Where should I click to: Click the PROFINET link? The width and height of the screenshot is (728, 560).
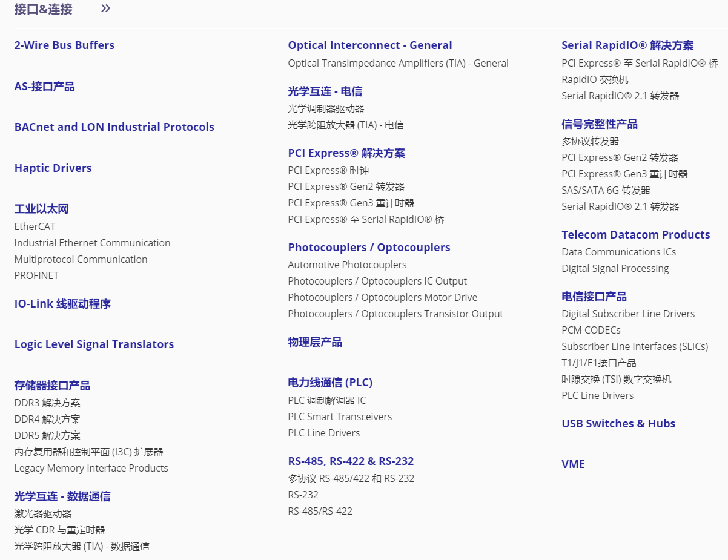[37, 276]
